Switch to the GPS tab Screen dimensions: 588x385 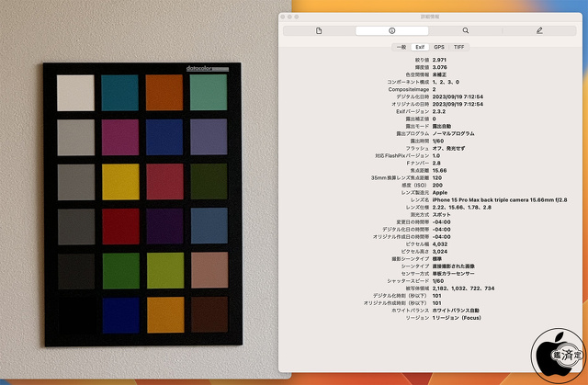point(439,46)
